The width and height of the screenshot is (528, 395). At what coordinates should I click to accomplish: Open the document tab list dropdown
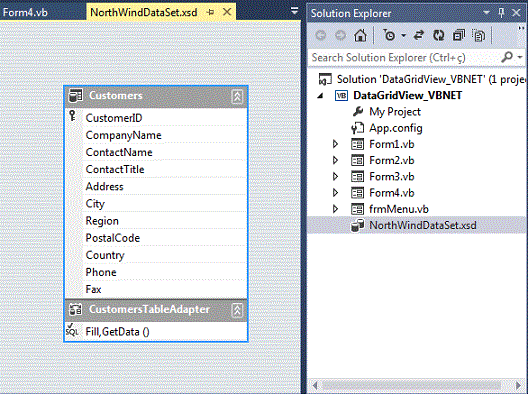tap(294, 11)
